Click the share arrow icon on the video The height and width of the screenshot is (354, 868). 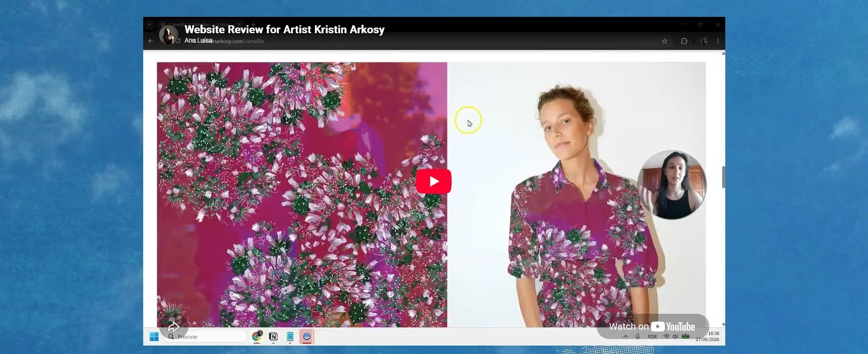click(x=174, y=327)
